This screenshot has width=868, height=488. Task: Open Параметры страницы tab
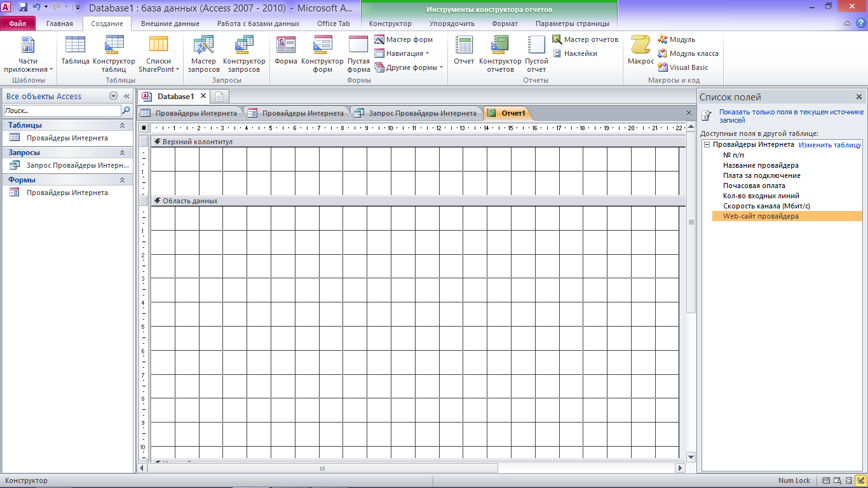572,24
